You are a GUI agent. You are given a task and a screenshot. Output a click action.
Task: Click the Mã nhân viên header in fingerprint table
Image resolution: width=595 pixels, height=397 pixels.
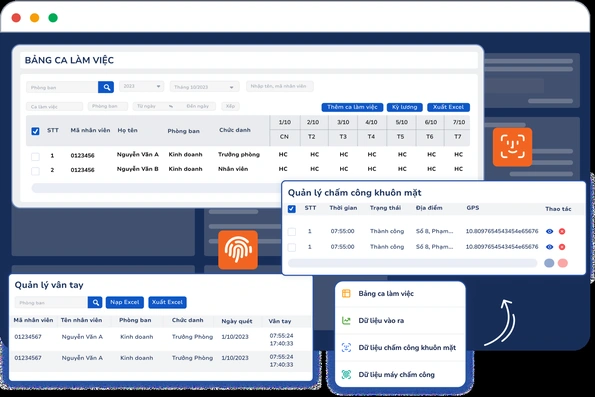(x=33, y=320)
